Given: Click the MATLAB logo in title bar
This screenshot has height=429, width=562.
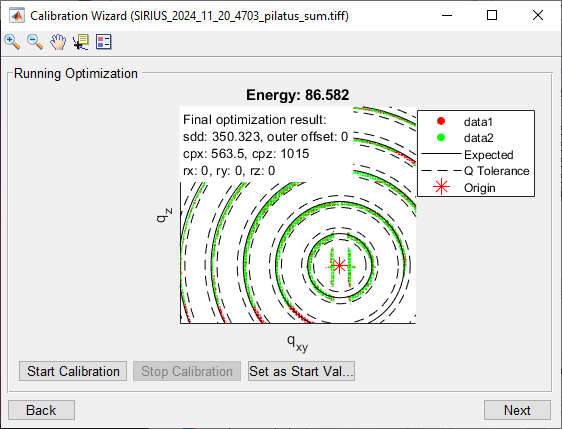Looking at the screenshot, I should coord(17,16).
